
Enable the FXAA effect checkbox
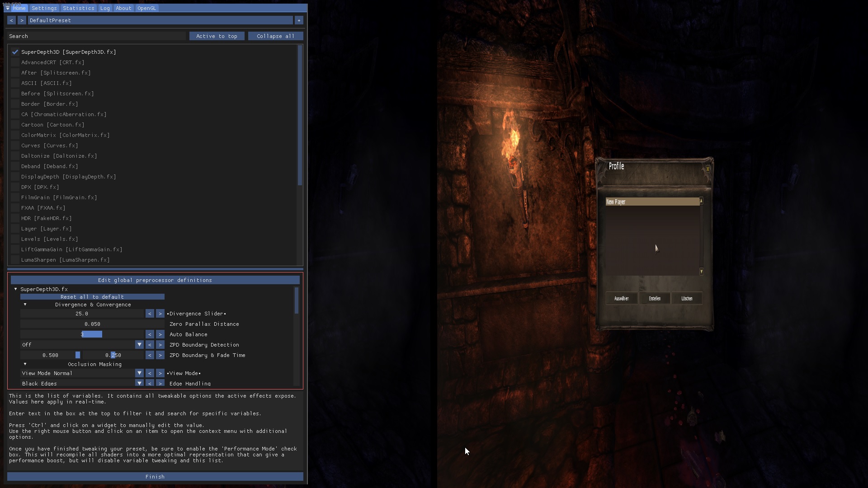tap(15, 208)
